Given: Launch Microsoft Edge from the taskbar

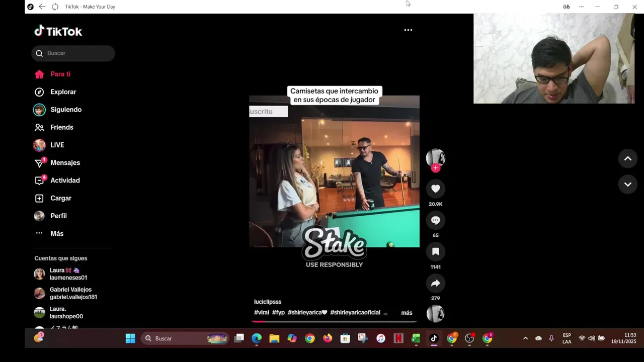Looking at the screenshot, I should click(257, 338).
